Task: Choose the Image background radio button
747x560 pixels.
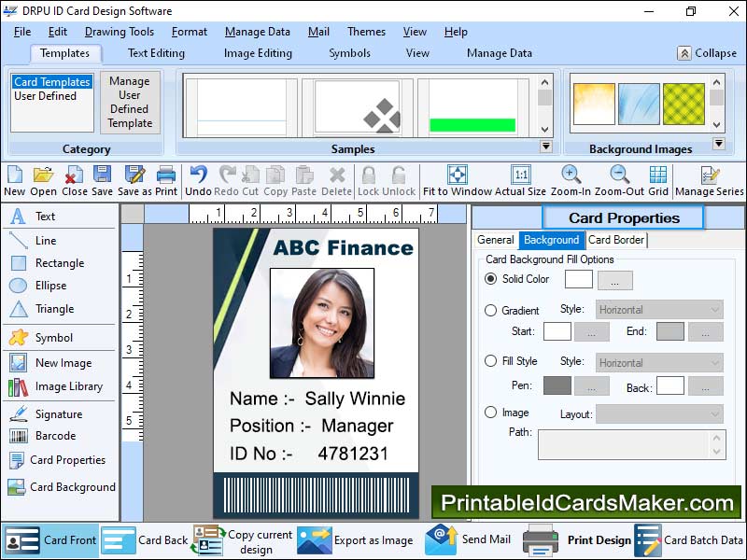Action: (491, 413)
